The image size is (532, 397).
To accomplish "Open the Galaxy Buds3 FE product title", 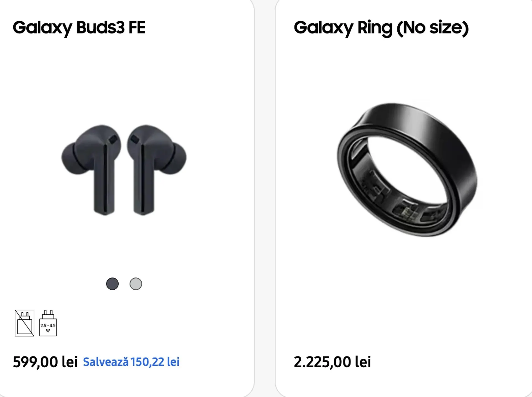I will pyautogui.click(x=79, y=27).
